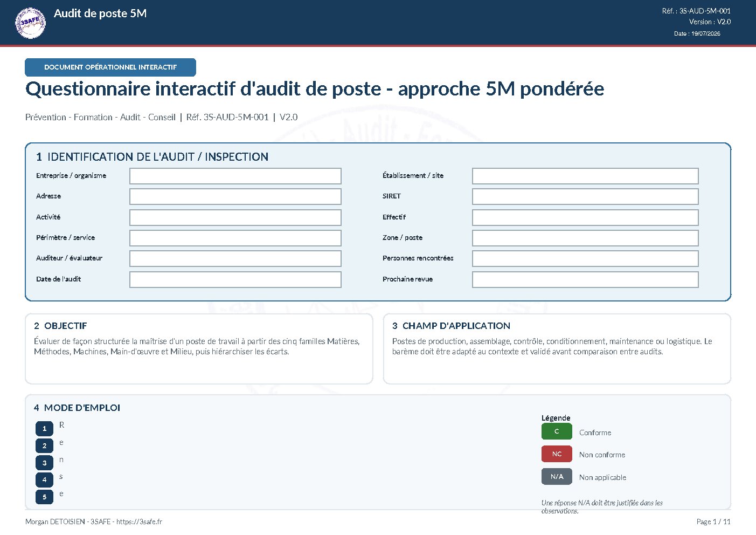Click the 'Audit de poste 5M' header title
756x535 pixels.
(100, 13)
